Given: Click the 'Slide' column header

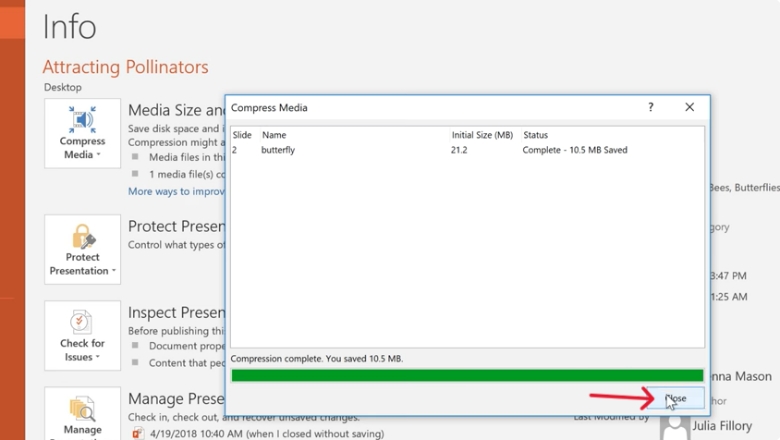Looking at the screenshot, I should click(x=242, y=135).
